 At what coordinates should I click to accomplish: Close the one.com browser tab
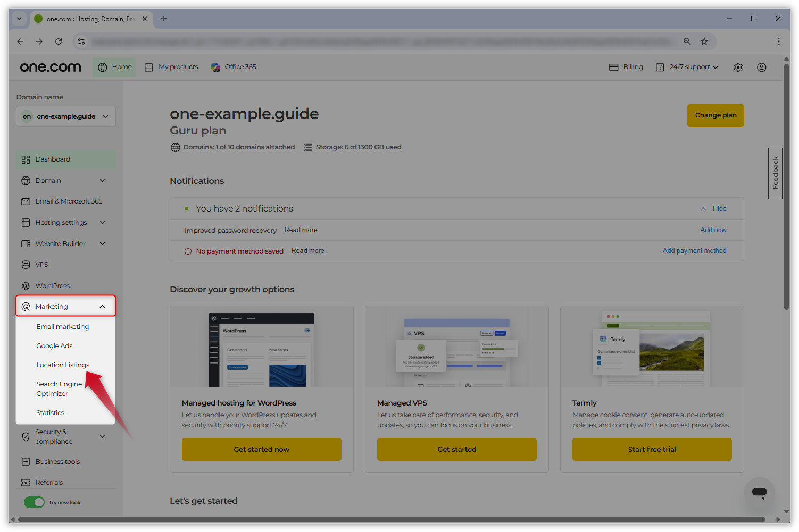[x=145, y=19]
